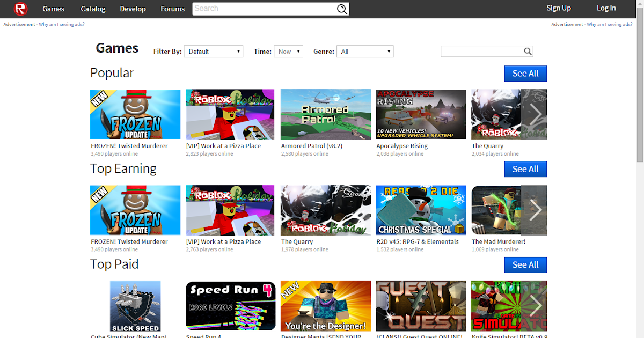This screenshot has height=338, width=644.
Task: Click 'R2D v45: RPG-7 & Elementals' title
Action: (418, 241)
